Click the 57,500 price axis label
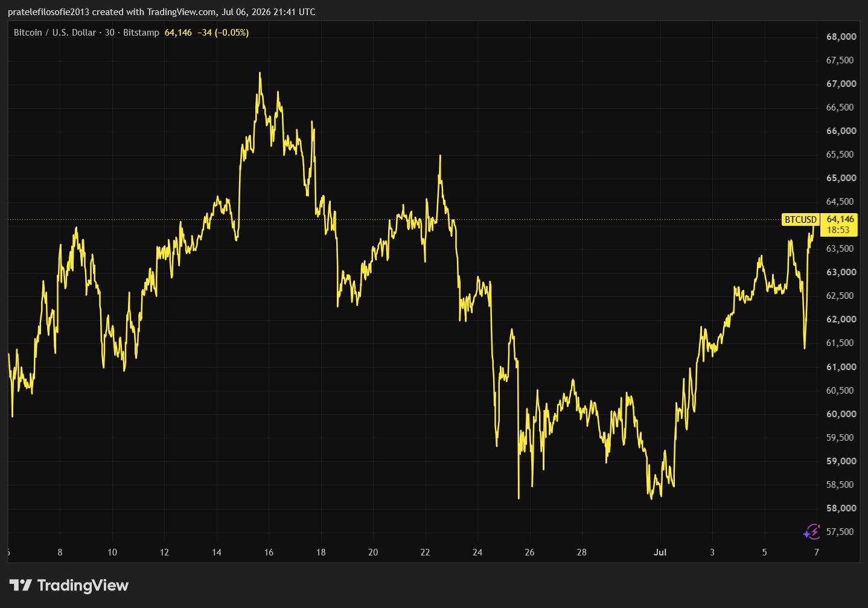This screenshot has height=608, width=868. pos(841,532)
